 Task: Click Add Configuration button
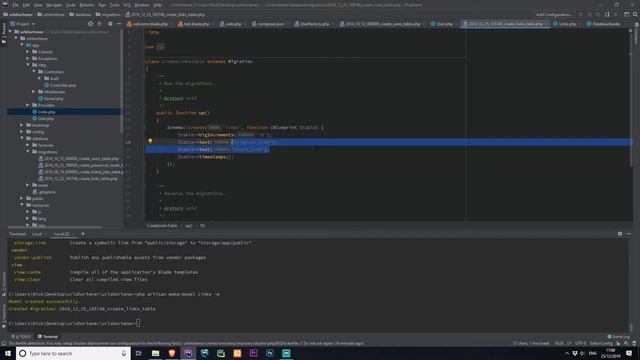tap(553, 14)
